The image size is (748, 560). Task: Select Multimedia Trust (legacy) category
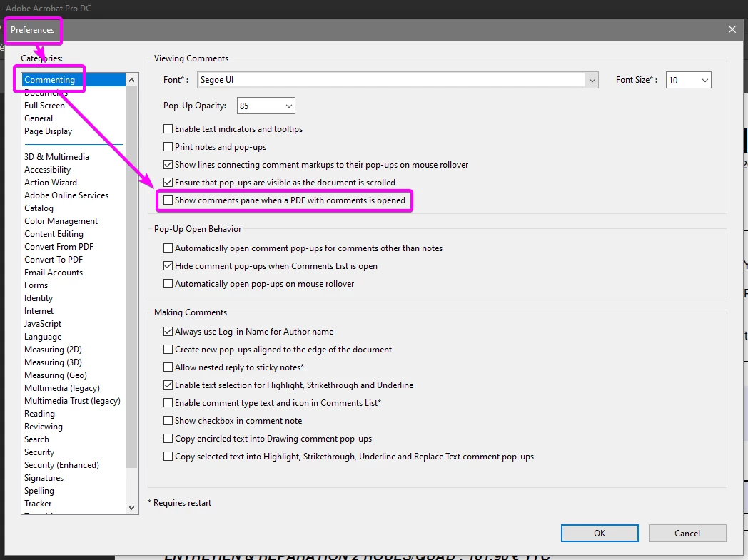click(x=72, y=402)
